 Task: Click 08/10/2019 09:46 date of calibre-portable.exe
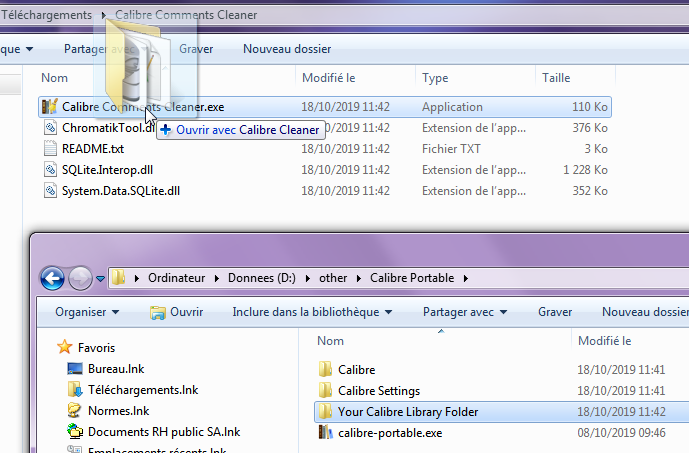[x=621, y=433]
